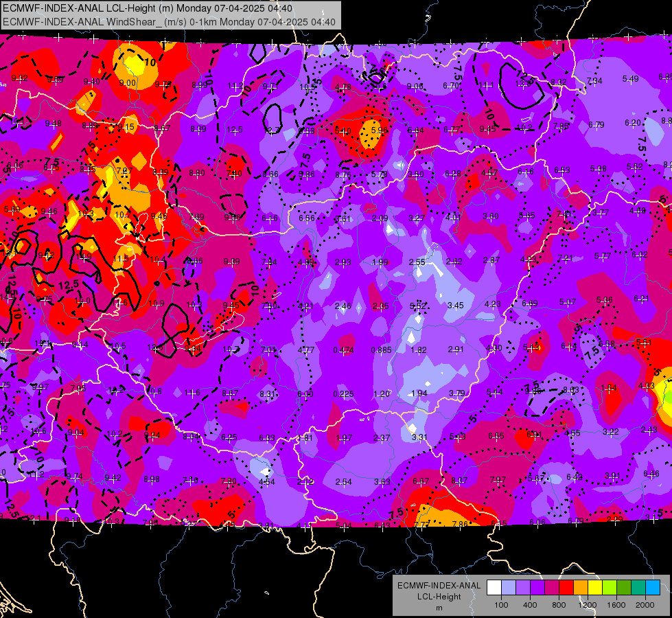
Task: Click the map value 0.885
Action: [381, 350]
